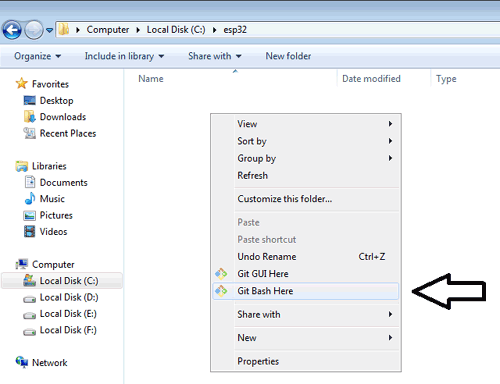Screen dimensions: 500x384
Task: Open the recent pages dropdown arrow
Action: click(x=49, y=30)
